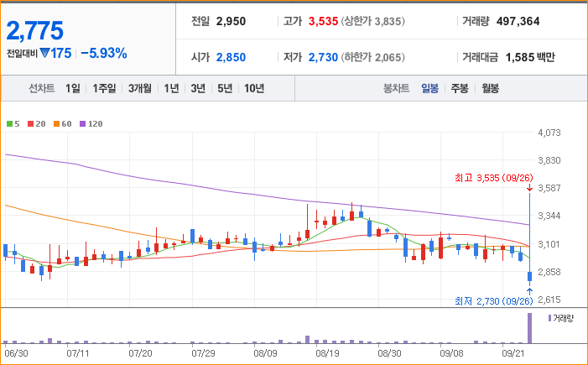Screen dimensions: 588x365
Task: Show the 1년 line chart
Action: [171, 89]
